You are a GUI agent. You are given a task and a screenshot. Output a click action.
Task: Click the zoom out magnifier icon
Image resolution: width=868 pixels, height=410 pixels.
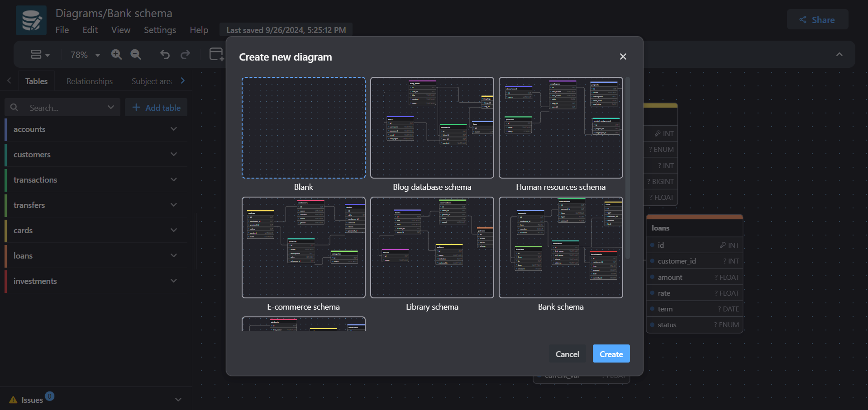coord(136,55)
